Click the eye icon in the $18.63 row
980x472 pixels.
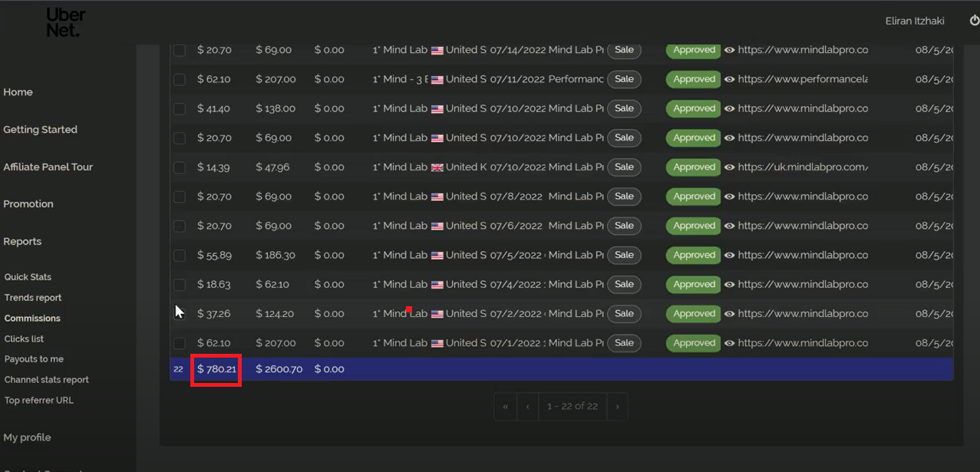[x=730, y=285]
